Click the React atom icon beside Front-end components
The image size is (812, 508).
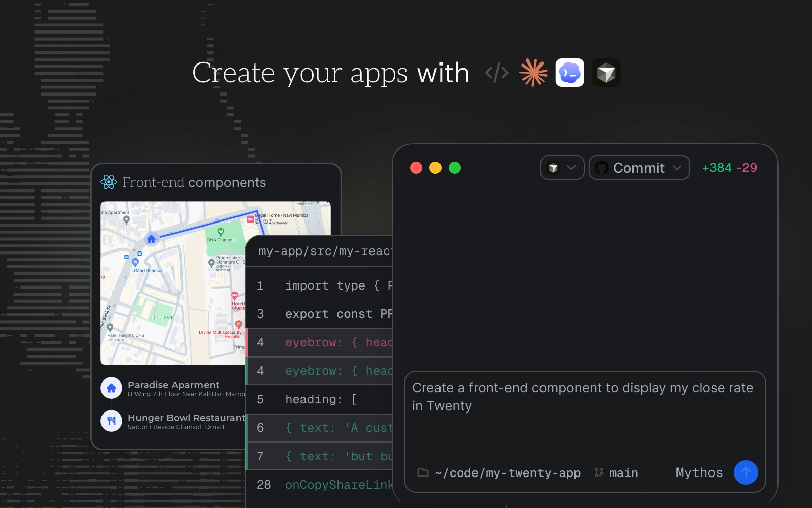(x=109, y=182)
